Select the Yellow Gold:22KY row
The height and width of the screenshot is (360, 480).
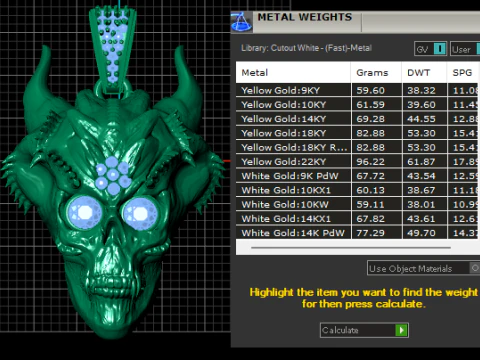(358, 162)
